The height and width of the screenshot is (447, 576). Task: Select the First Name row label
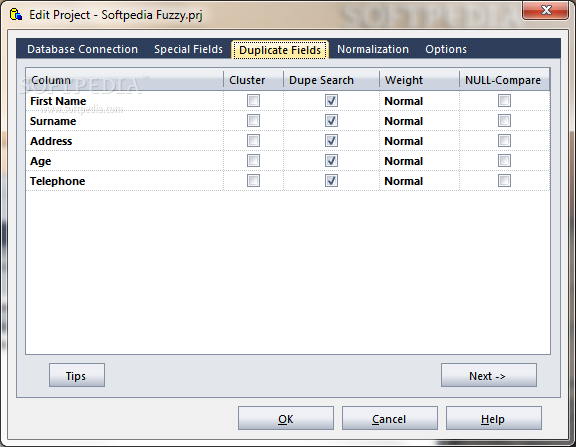(58, 101)
